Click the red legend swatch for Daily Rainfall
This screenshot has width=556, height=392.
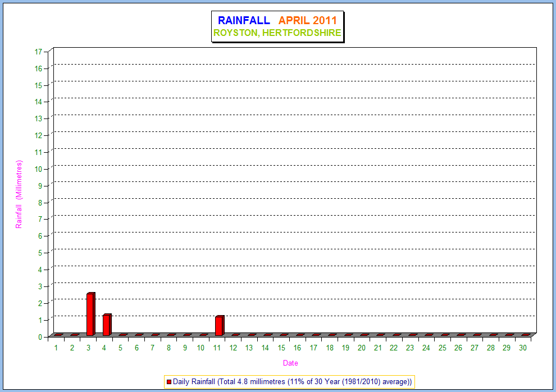(x=169, y=382)
